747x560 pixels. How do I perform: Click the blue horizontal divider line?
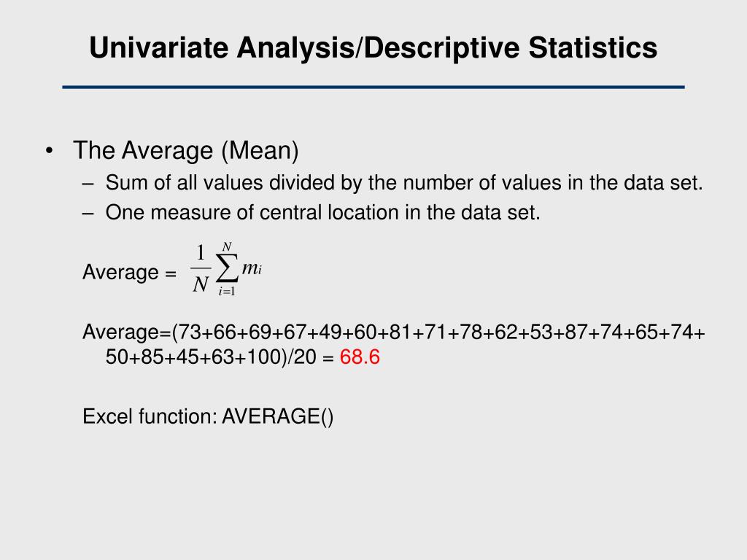coord(373,87)
